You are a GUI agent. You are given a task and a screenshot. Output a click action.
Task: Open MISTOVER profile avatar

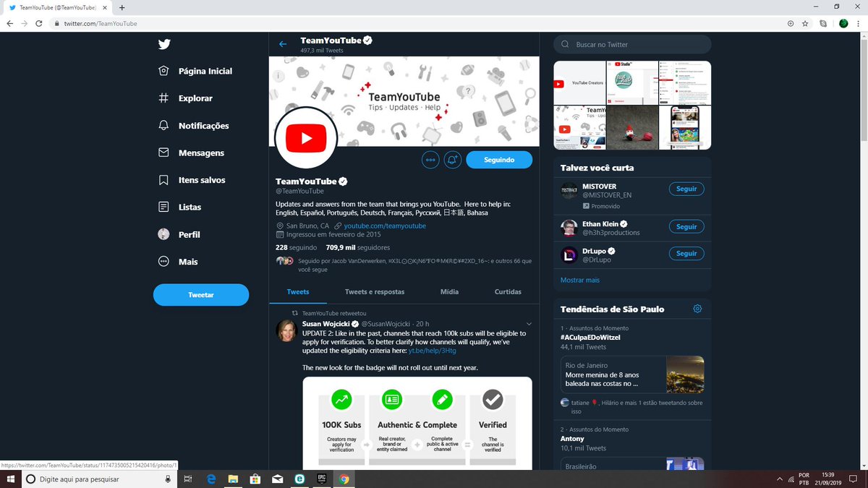pos(569,191)
